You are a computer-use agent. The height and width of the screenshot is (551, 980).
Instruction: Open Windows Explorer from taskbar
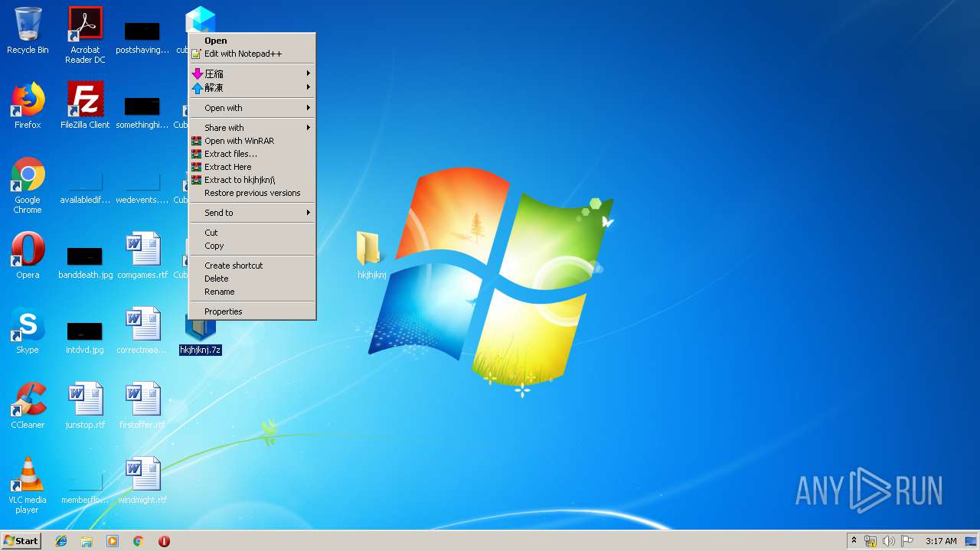click(87, 541)
